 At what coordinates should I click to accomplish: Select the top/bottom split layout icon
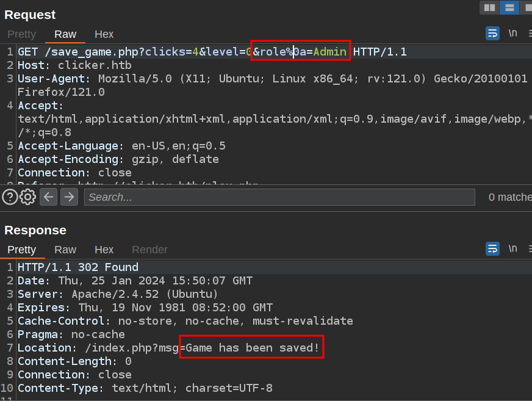pos(509,7)
